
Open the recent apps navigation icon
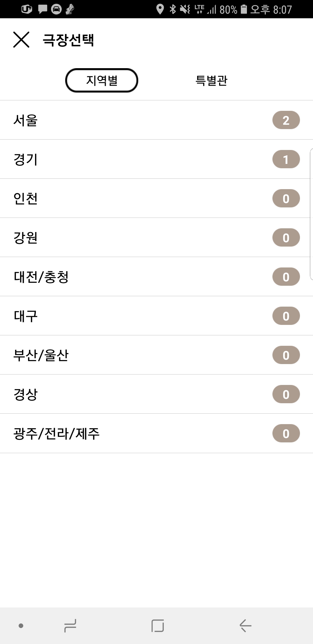click(70, 625)
